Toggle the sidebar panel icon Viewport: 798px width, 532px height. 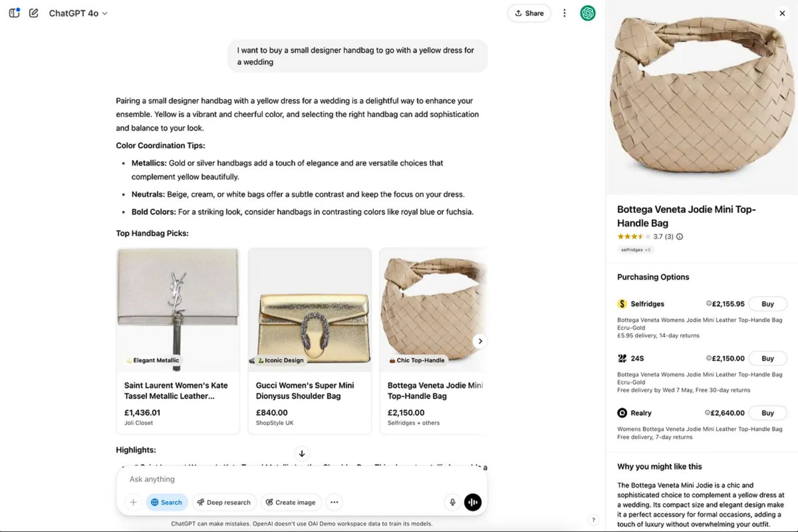pyautogui.click(x=14, y=13)
